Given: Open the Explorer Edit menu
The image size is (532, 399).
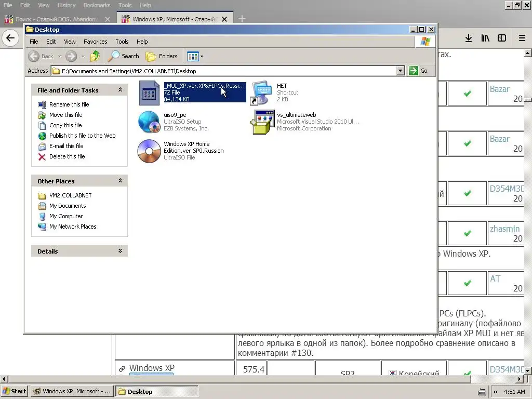Looking at the screenshot, I should coord(51,42).
